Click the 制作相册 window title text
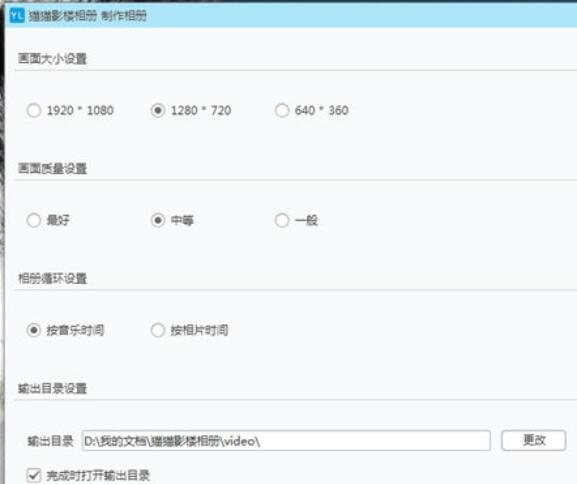This screenshot has height=484, width=577. click(124, 16)
